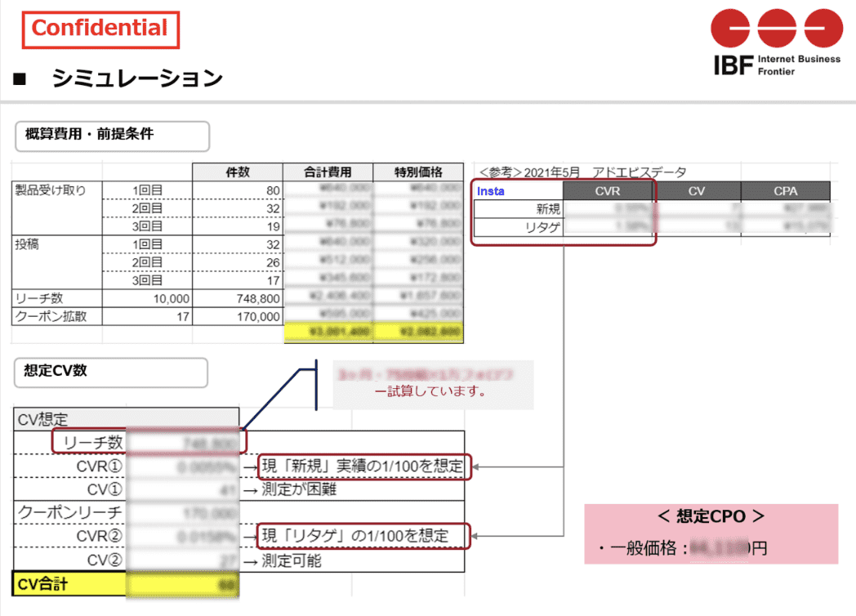
Task: Select the pink 想定CPO box heading
Action: pos(711,516)
